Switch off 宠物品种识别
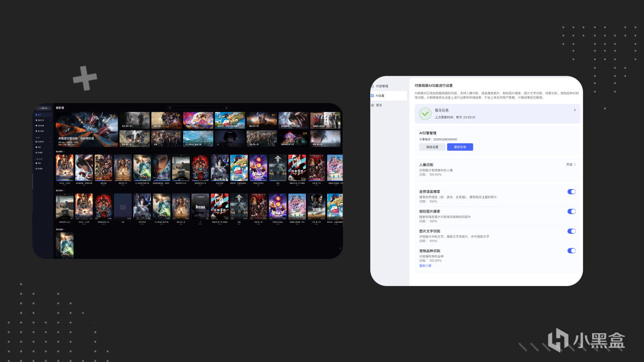This screenshot has height=362, width=644. [572, 250]
